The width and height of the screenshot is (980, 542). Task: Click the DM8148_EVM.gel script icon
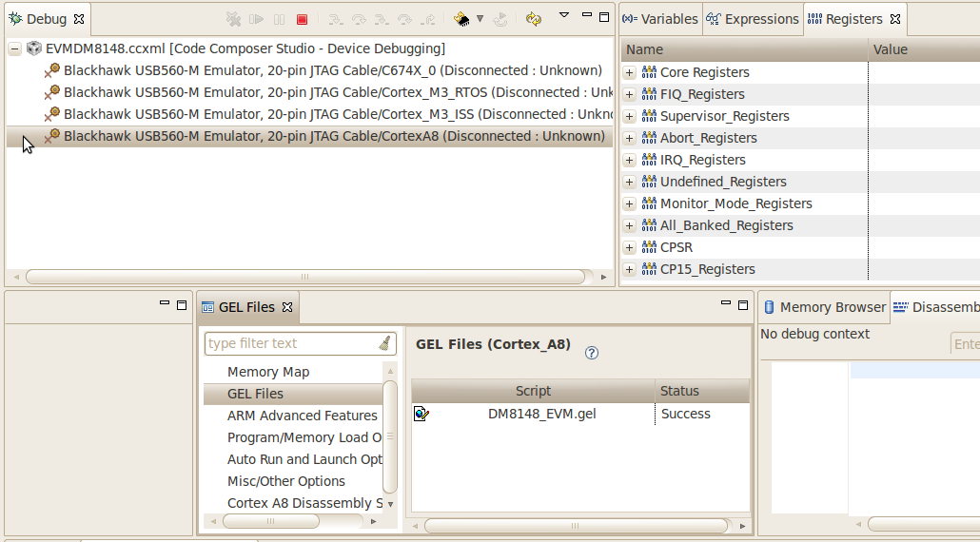coord(421,414)
